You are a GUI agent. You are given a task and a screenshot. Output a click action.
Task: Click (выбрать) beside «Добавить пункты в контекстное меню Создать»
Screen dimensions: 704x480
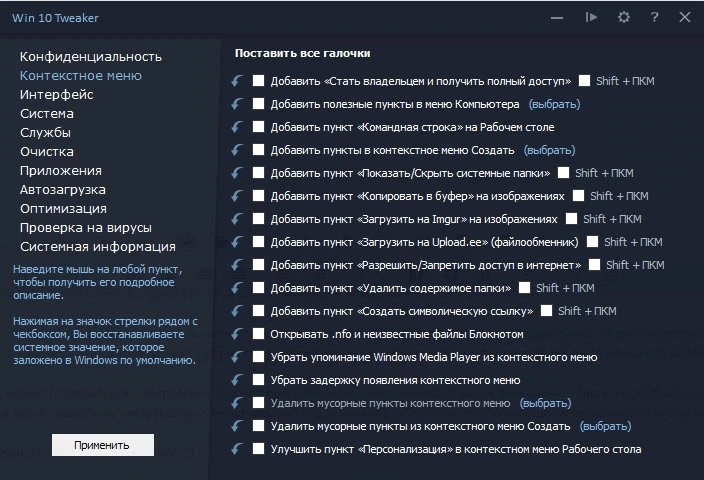point(549,150)
